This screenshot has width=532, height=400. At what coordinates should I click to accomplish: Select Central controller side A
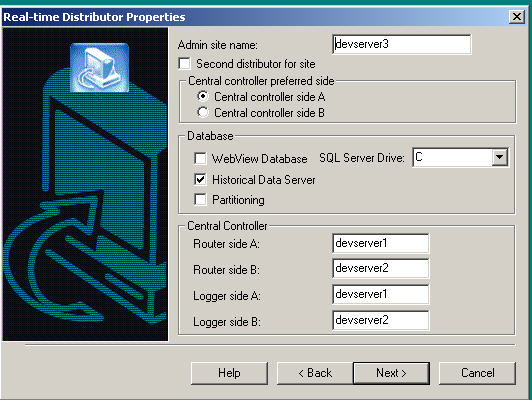(x=203, y=97)
